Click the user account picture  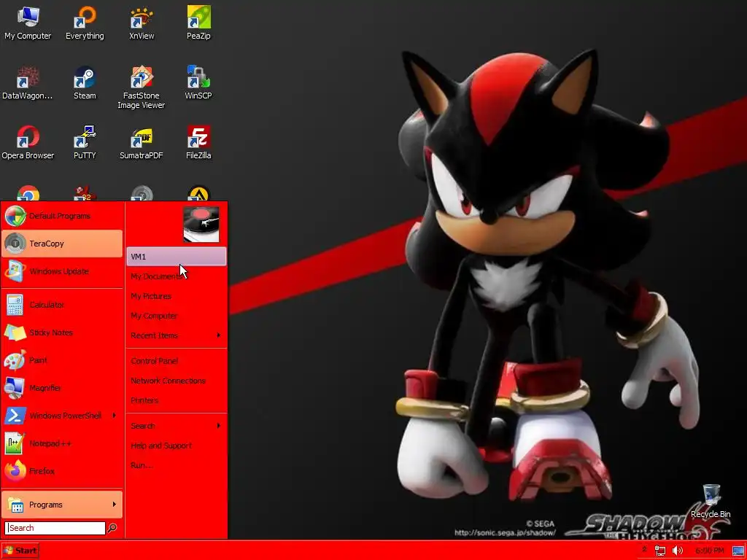tap(201, 225)
